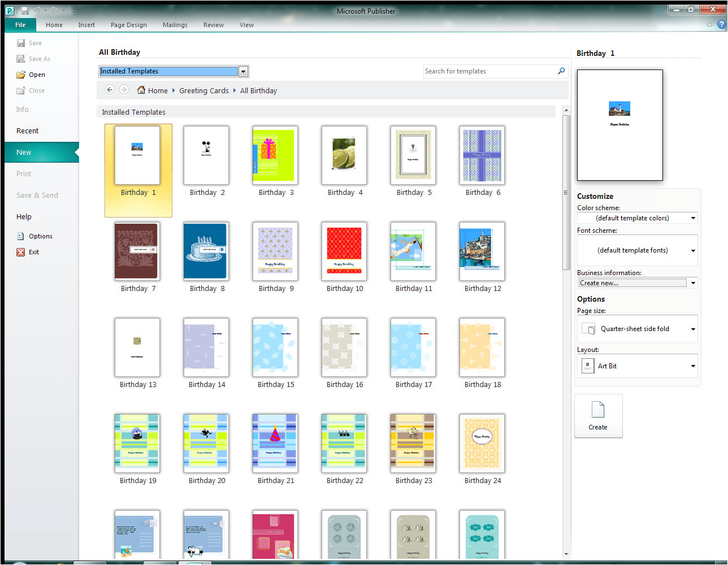This screenshot has height=565, width=728.
Task: Switch to the Page Design tab
Action: click(x=129, y=25)
